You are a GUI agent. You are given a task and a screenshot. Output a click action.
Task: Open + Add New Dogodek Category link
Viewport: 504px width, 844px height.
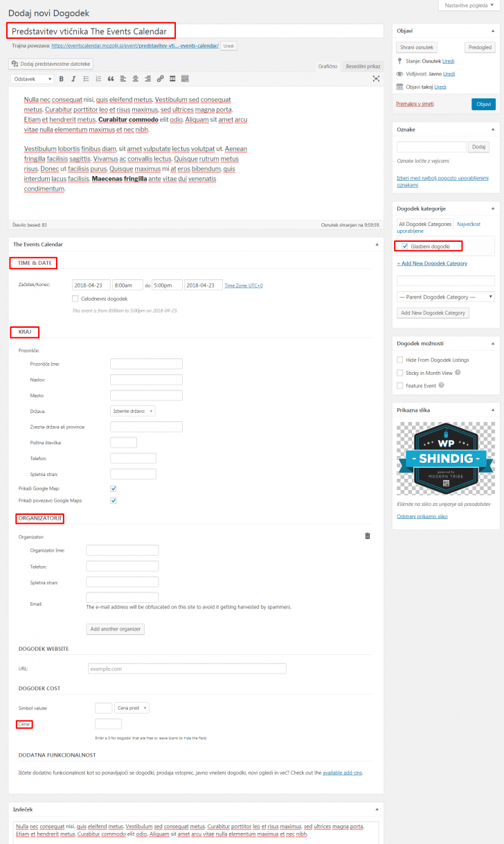coord(432,263)
